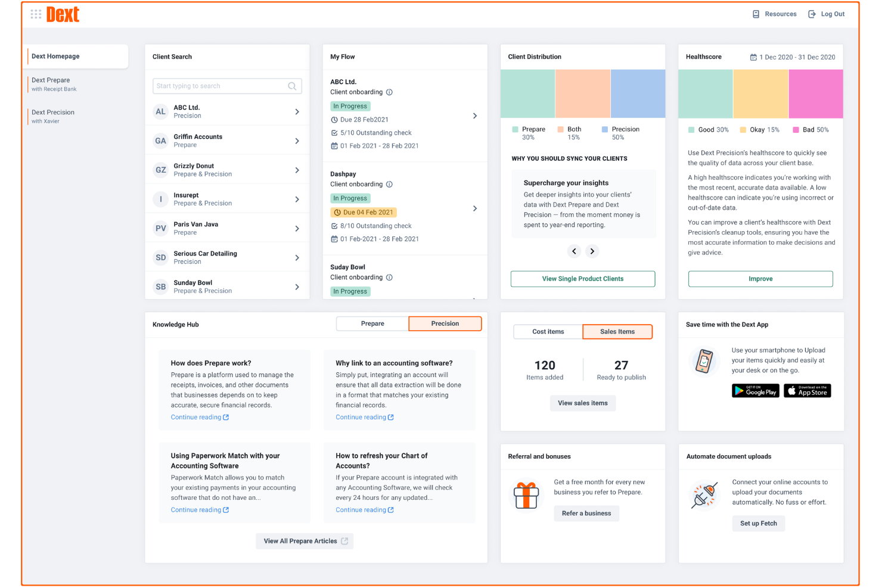Click the Log Out icon
Screen dimensions: 882x588
click(811, 14)
